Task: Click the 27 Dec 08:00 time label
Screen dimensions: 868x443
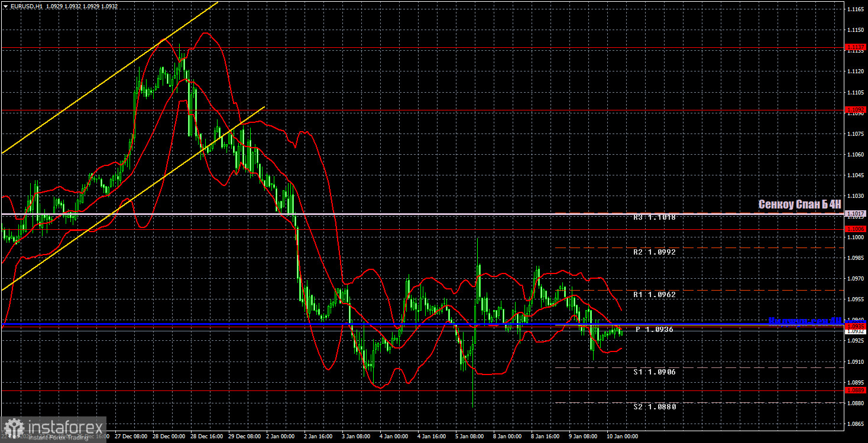Action: (131, 437)
